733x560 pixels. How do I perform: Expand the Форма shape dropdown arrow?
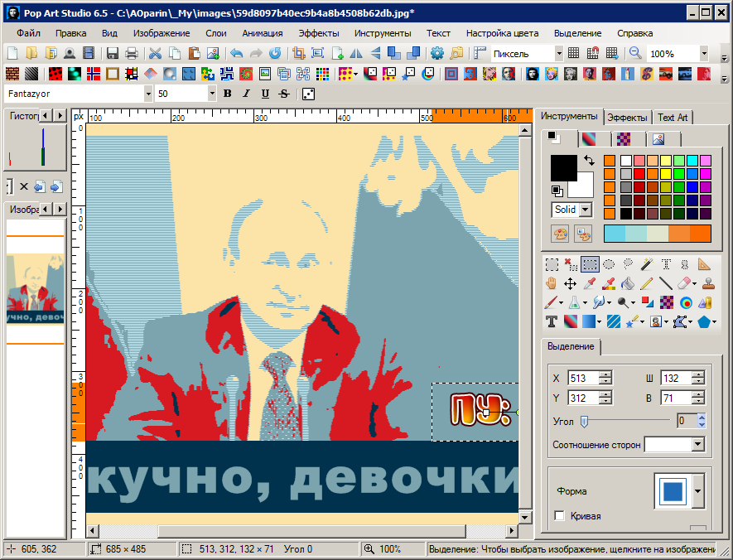coord(698,490)
